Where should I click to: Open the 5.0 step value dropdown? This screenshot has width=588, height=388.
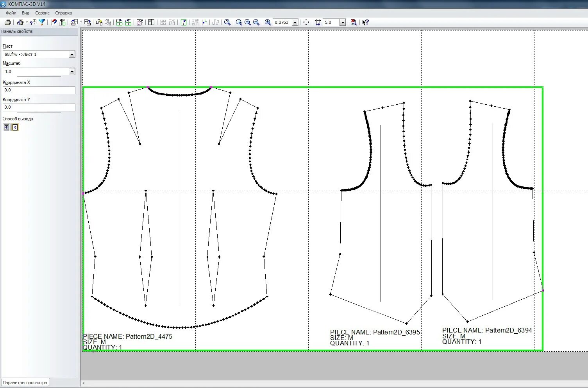coord(343,23)
